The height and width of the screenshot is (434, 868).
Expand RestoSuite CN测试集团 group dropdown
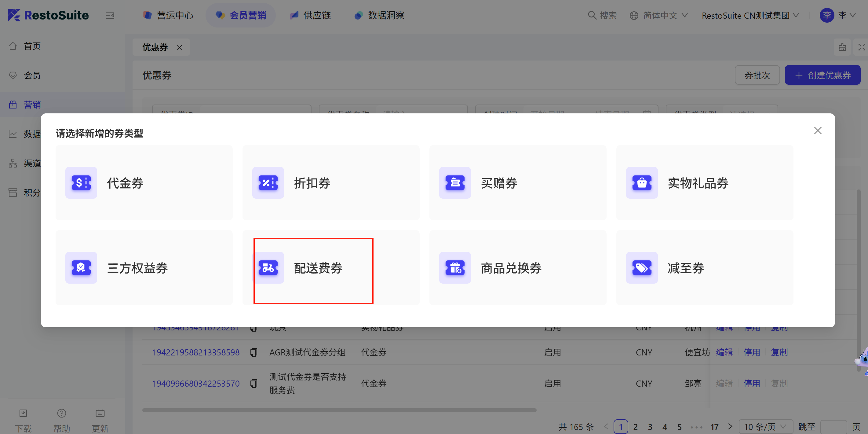click(750, 16)
